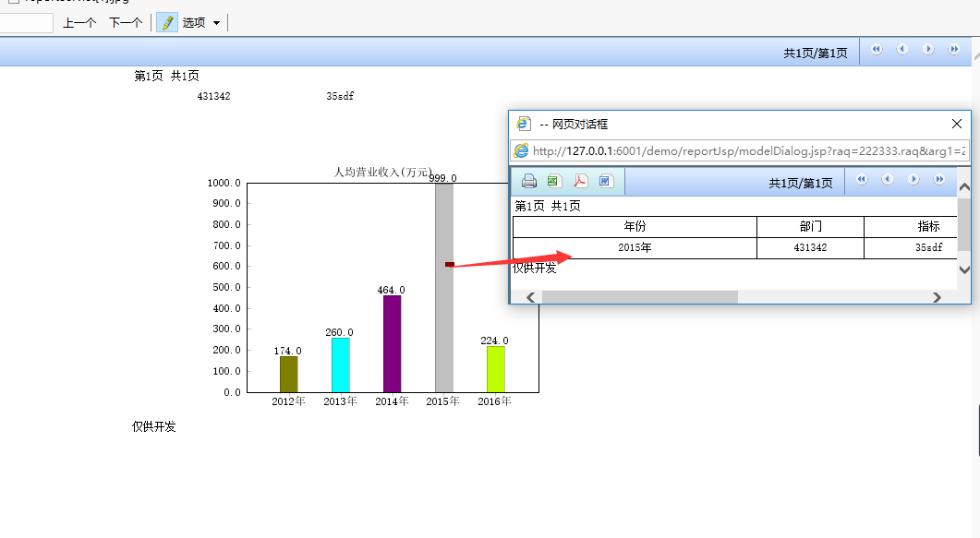Screen dimensions: 980x538
Task: Go to previous page in dialog toolbar
Action: tap(888, 180)
